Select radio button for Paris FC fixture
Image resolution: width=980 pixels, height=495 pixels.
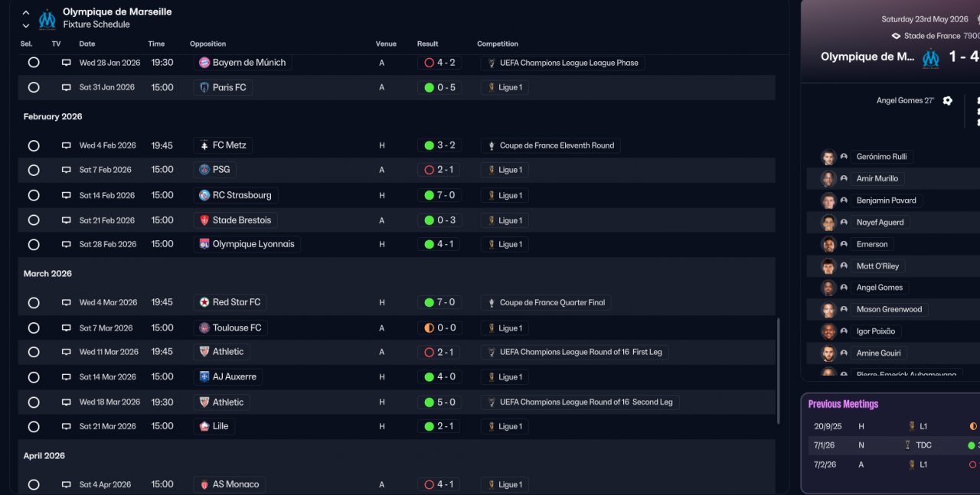[34, 87]
